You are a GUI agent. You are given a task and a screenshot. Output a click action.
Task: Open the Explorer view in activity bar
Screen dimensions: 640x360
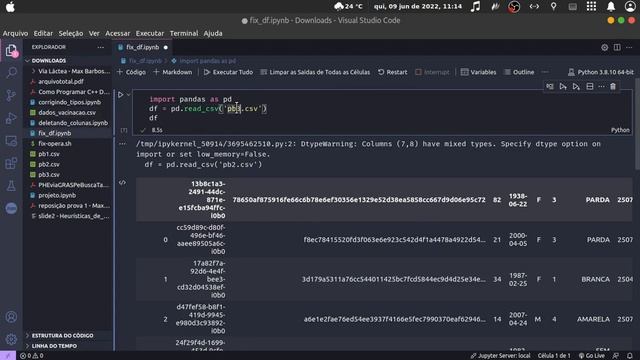(x=11, y=51)
